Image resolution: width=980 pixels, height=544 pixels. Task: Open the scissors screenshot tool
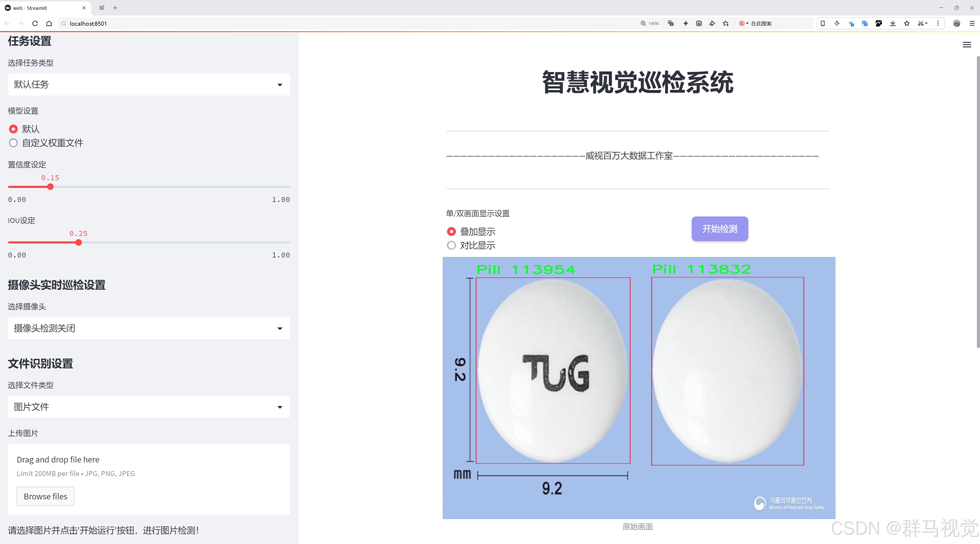point(920,24)
